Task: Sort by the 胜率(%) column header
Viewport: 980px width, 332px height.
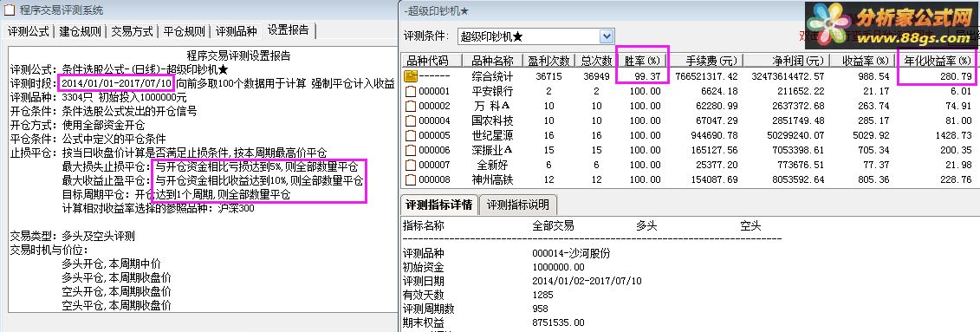Action: pyautogui.click(x=642, y=61)
